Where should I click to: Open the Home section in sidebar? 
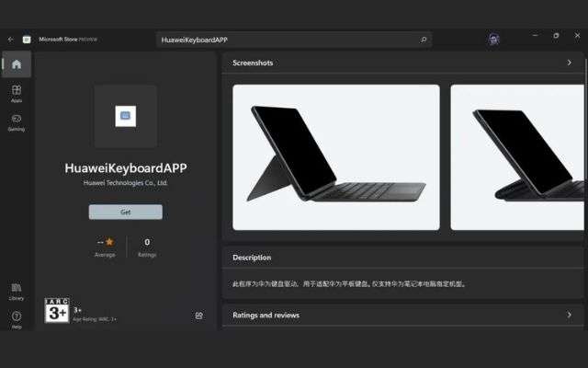tap(17, 64)
